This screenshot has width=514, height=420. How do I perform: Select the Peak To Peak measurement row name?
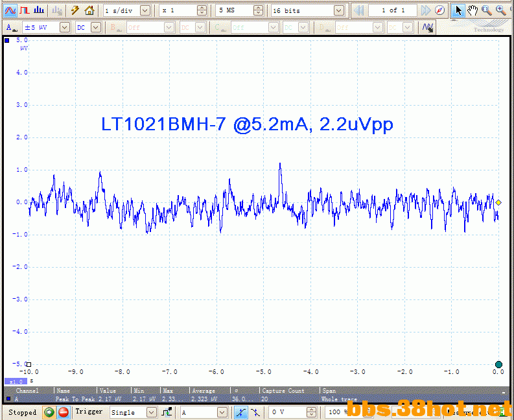click(75, 399)
